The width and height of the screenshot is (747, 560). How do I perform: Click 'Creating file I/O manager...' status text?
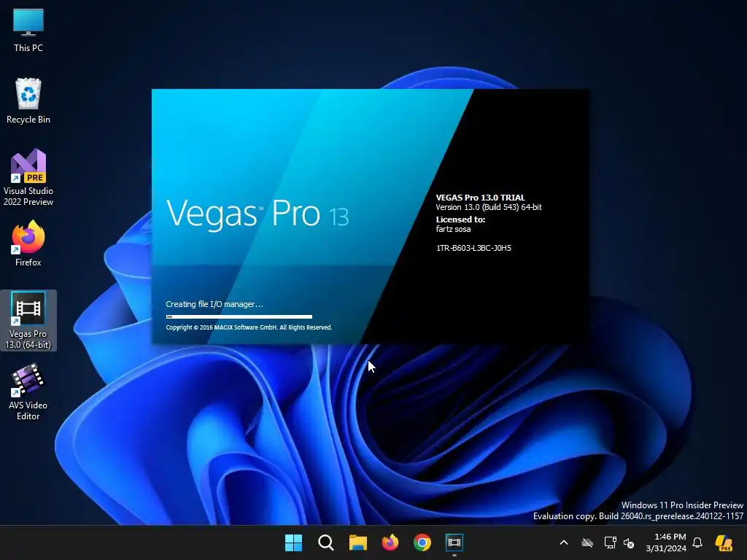click(x=214, y=304)
